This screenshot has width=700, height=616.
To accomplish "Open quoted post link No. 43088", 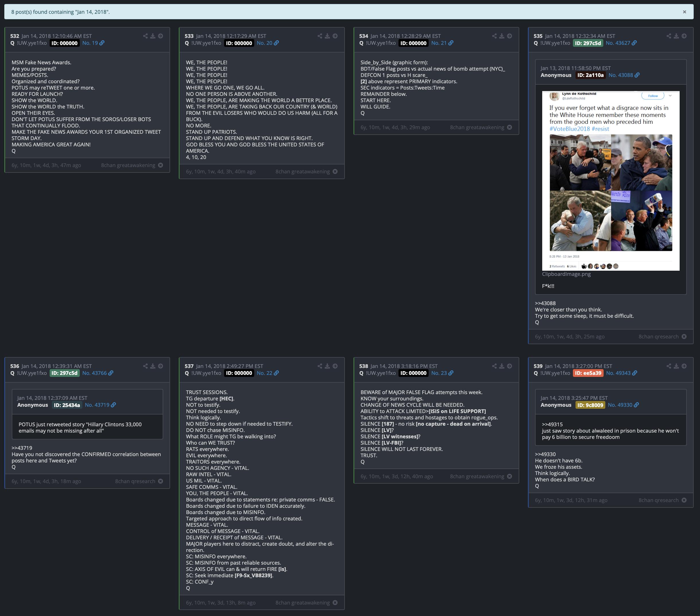I will click(624, 75).
